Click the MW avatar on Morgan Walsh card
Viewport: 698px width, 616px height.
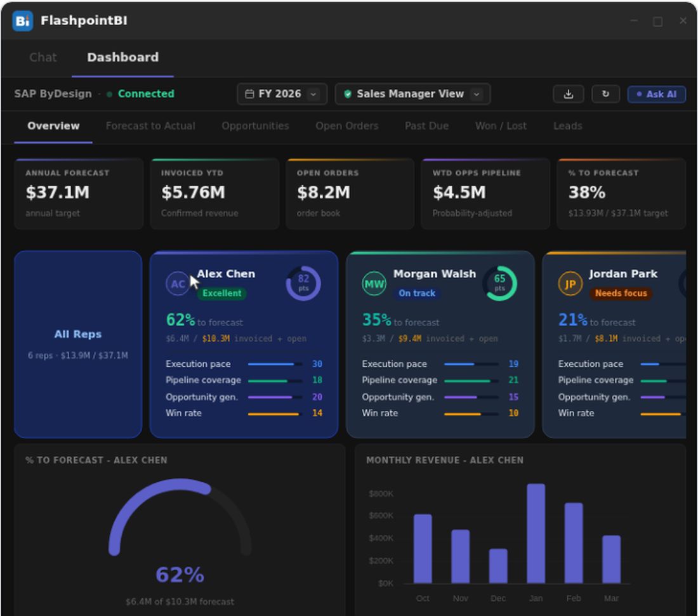[374, 284]
